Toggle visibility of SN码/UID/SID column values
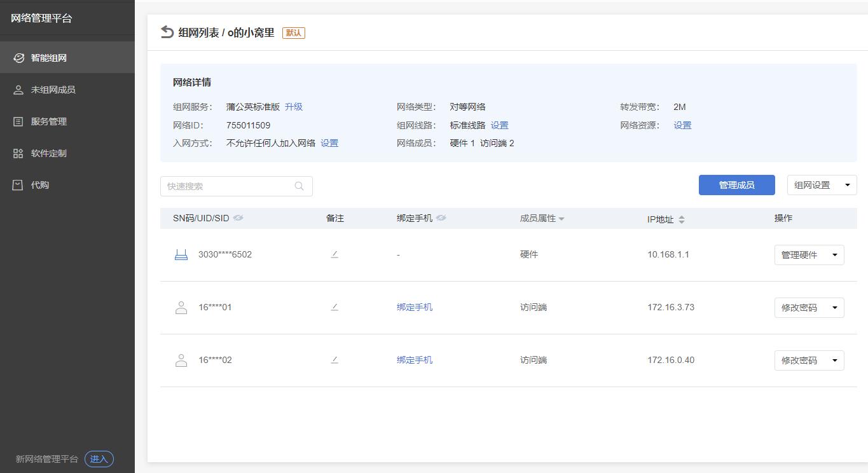The height and width of the screenshot is (473, 868). pos(238,217)
